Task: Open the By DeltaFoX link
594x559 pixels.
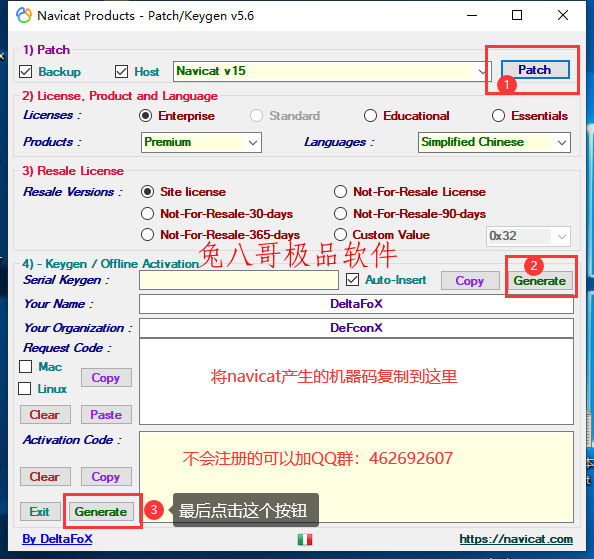Action: coord(57,539)
